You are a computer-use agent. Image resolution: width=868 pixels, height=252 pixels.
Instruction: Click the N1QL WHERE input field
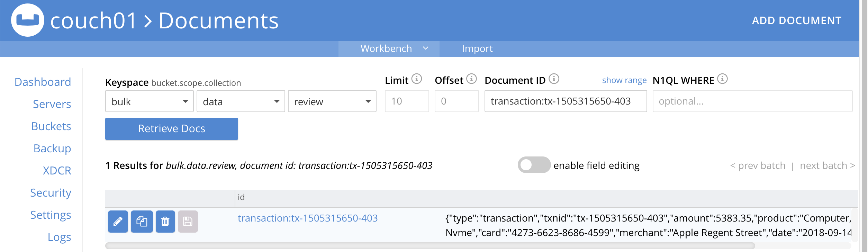click(x=752, y=101)
